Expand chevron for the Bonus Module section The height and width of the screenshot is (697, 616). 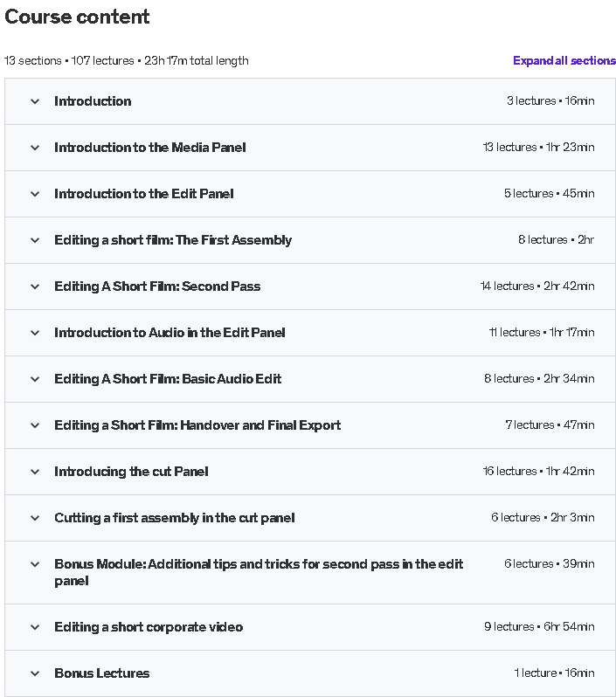[35, 564]
